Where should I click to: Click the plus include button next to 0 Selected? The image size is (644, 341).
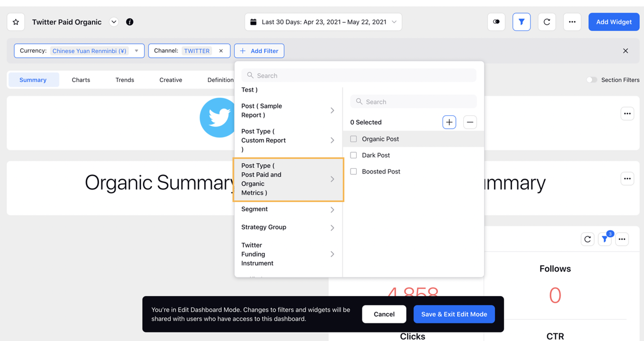449,122
